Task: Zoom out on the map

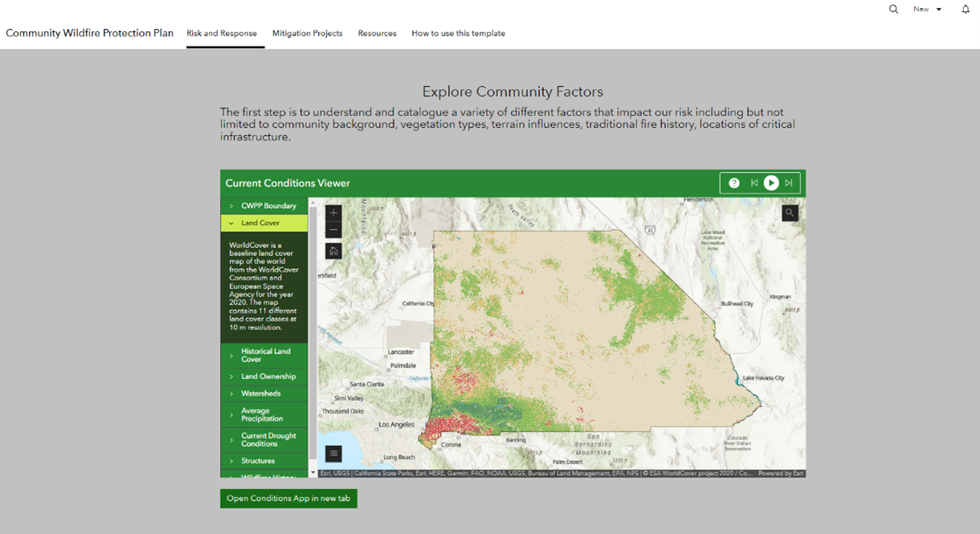Action: tap(333, 229)
